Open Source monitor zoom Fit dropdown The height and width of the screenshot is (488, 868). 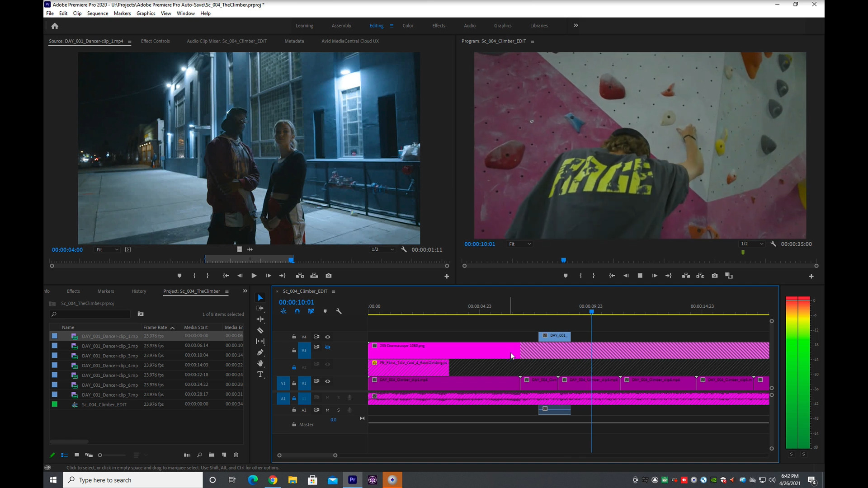(x=107, y=249)
